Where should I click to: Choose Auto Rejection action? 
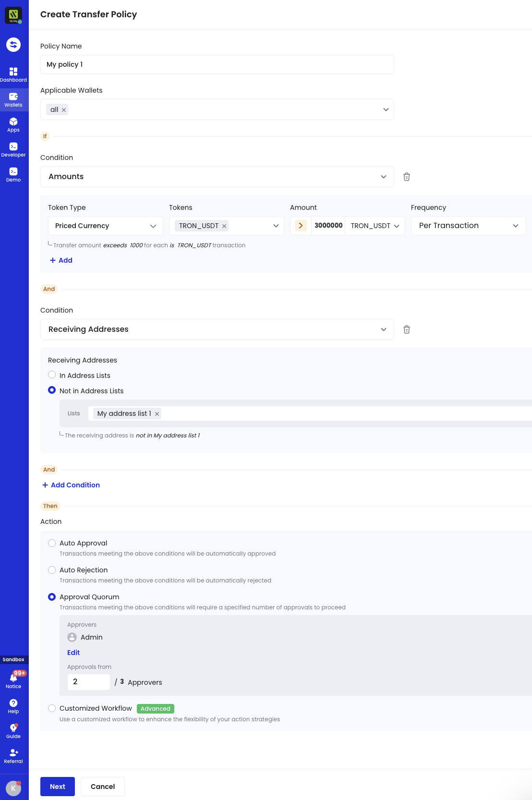52,570
